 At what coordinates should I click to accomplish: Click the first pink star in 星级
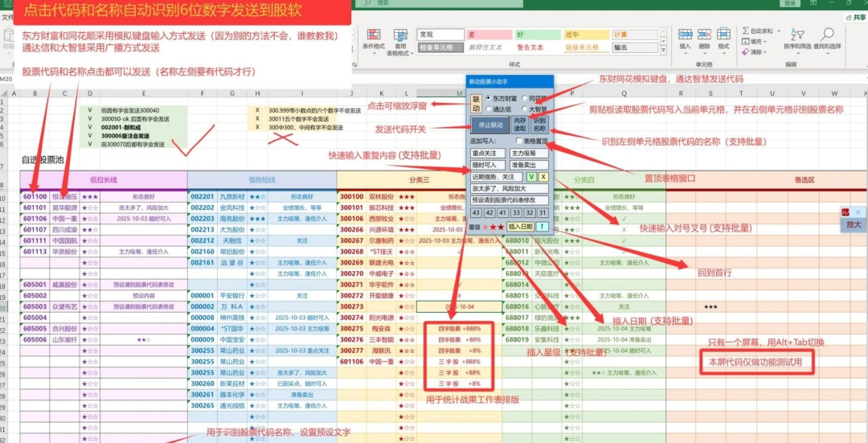[x=485, y=227]
